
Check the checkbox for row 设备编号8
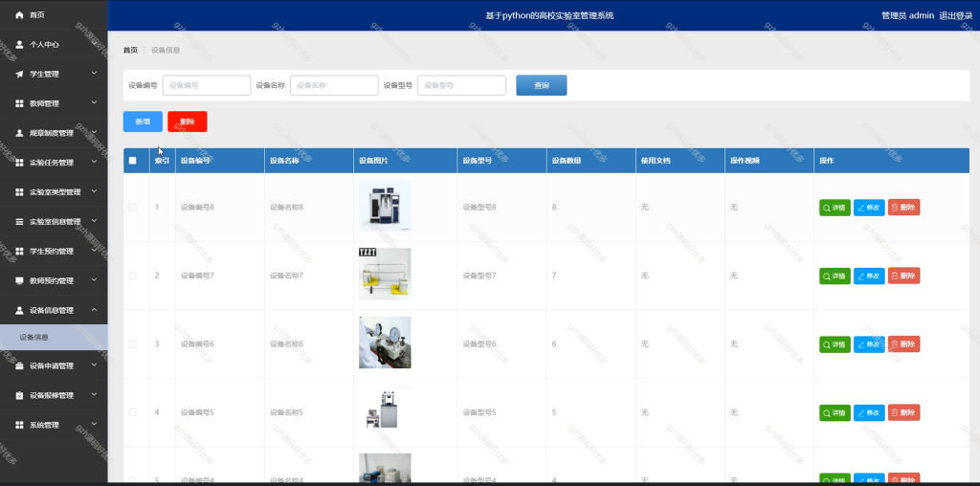point(132,207)
